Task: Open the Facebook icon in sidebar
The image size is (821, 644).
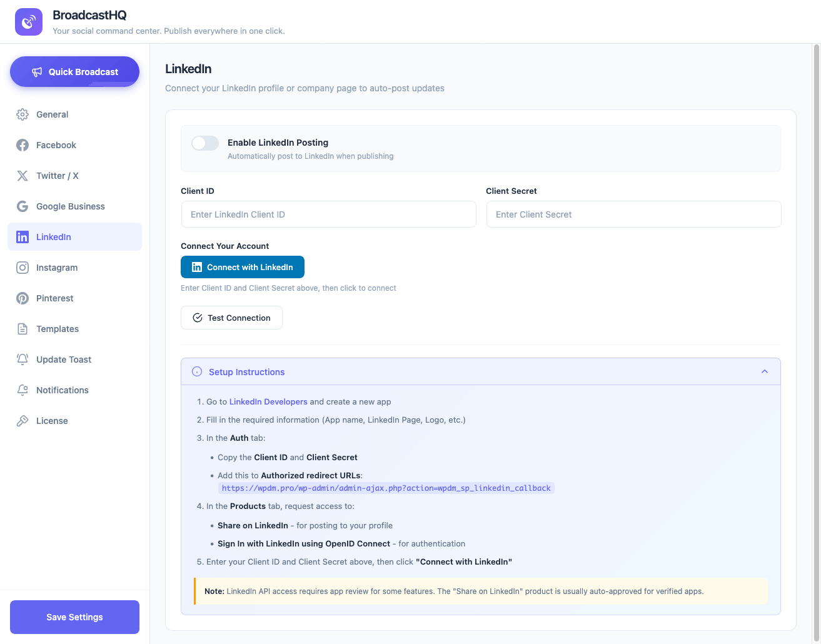Action: [x=23, y=145]
